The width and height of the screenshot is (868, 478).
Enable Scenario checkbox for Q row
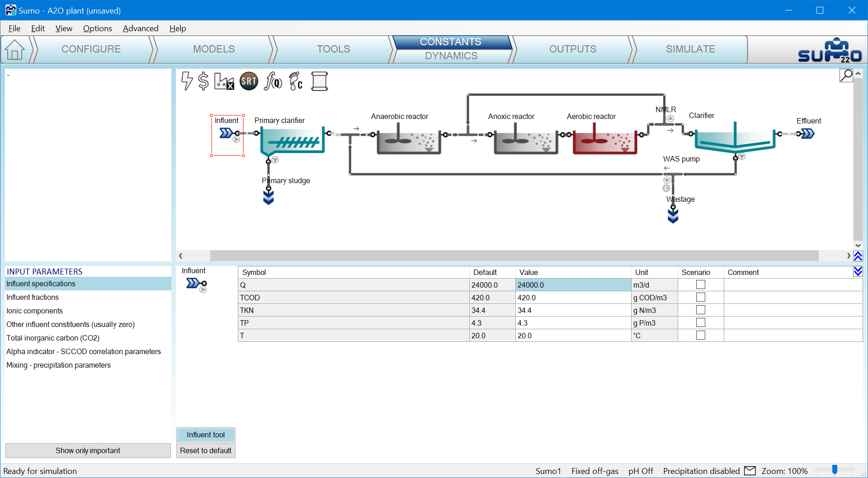click(700, 285)
